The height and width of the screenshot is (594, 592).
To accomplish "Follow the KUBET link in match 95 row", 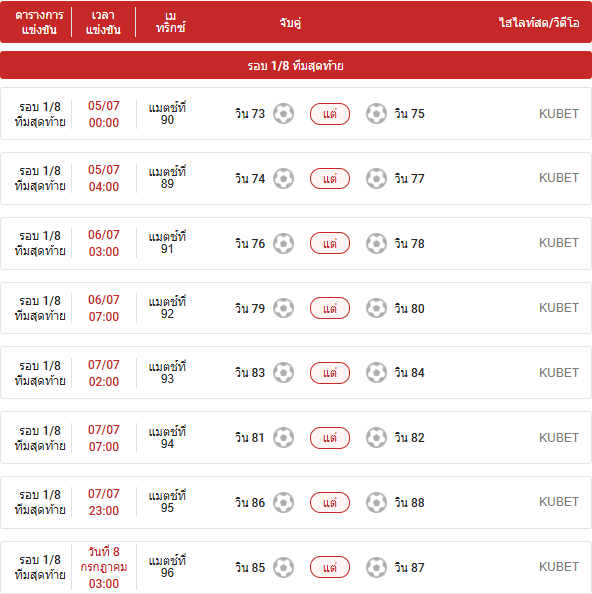I will 559,502.
